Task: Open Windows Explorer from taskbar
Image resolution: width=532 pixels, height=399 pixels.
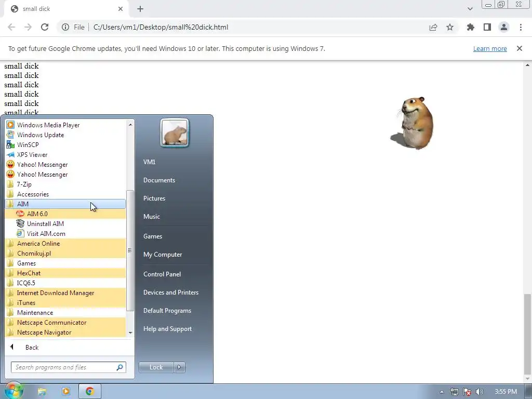Action: (42, 392)
